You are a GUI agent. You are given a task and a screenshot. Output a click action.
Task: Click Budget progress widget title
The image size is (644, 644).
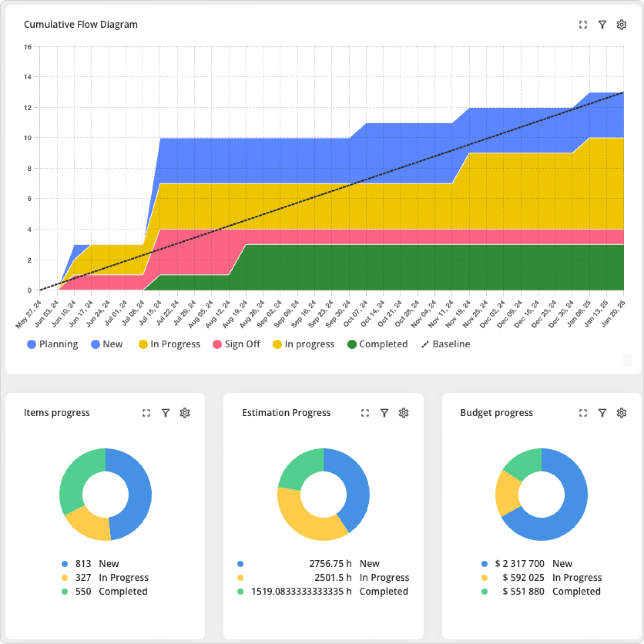click(497, 413)
